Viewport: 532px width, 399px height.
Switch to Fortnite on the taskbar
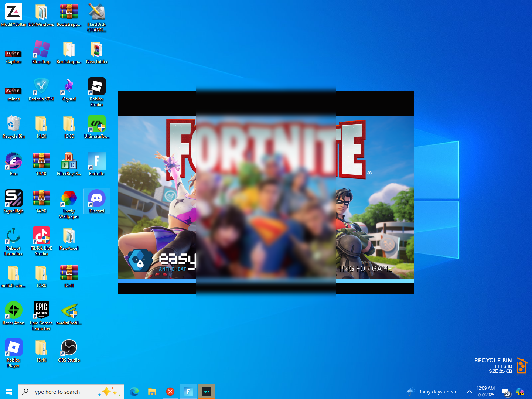[x=188, y=392]
